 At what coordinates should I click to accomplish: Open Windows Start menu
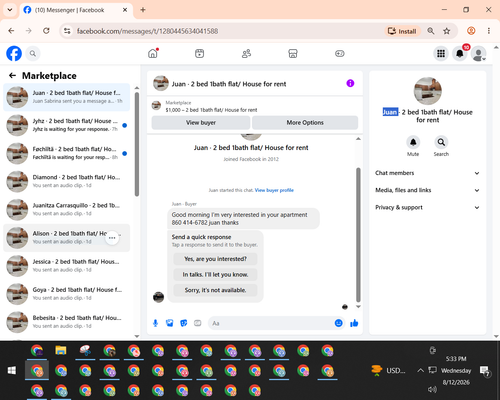click(x=12, y=370)
